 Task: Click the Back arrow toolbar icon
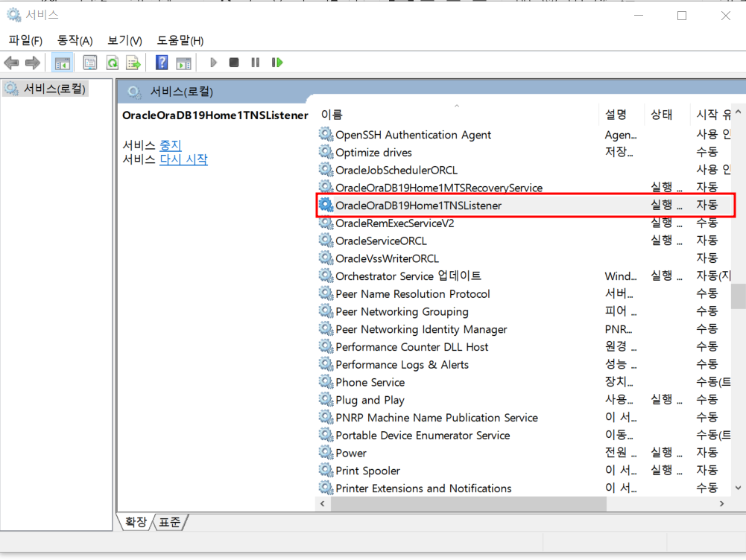(x=11, y=63)
